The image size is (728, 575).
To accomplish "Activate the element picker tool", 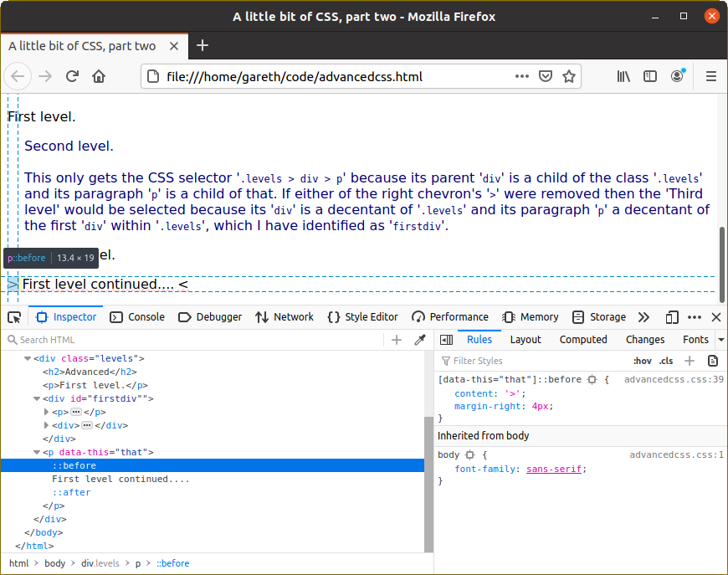I will (14, 317).
